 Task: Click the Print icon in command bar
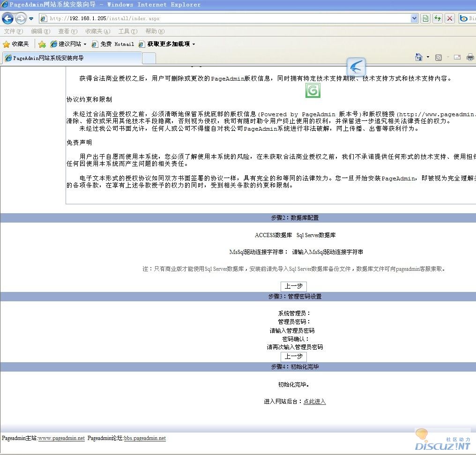(x=470, y=57)
